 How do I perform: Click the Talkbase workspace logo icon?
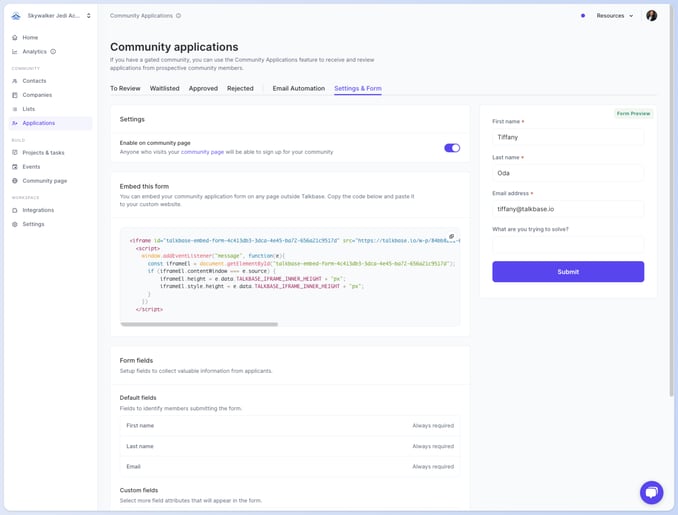[16, 16]
